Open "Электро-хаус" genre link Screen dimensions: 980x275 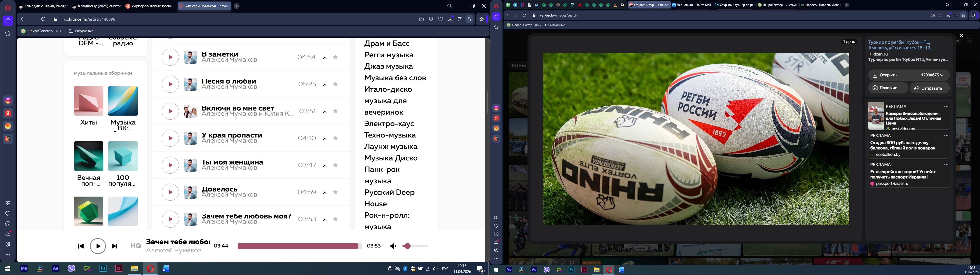coord(389,124)
